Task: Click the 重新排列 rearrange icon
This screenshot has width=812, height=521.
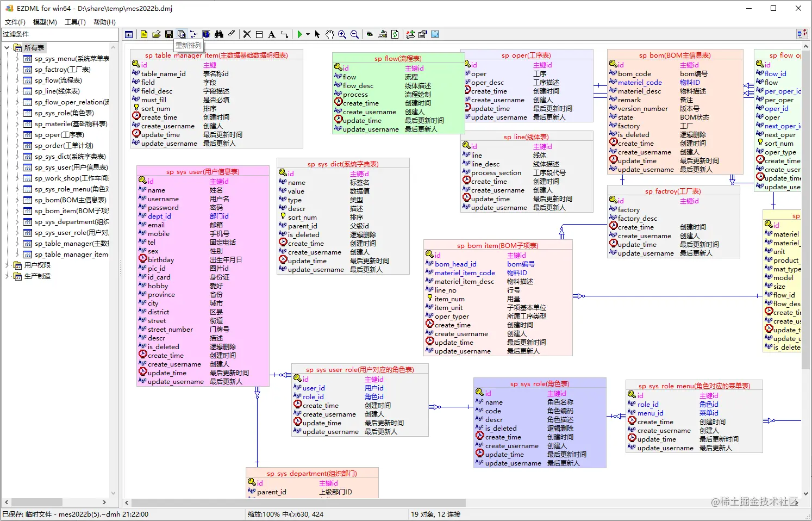Action: click(x=180, y=34)
